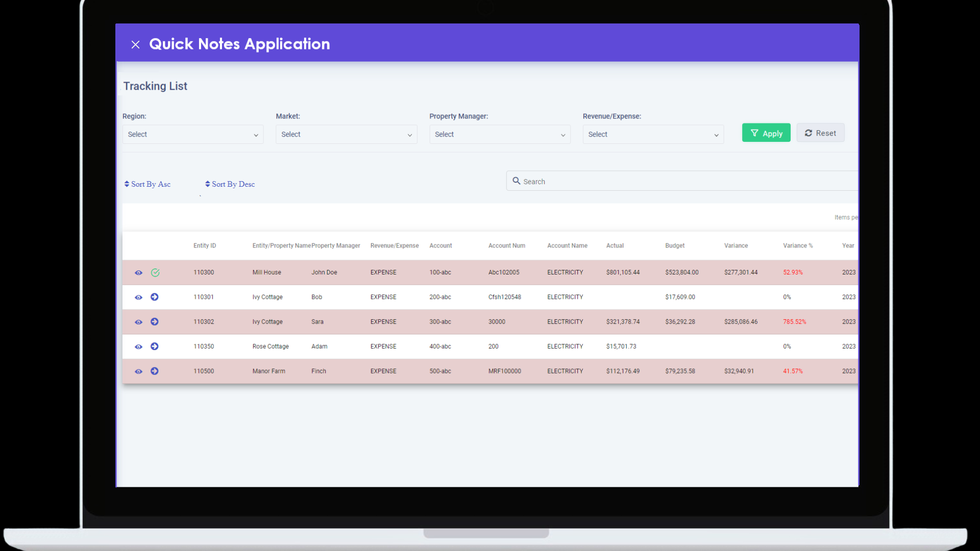Click actual amount $15,701.73
Viewport: 980px width, 551px height.
[x=621, y=346]
